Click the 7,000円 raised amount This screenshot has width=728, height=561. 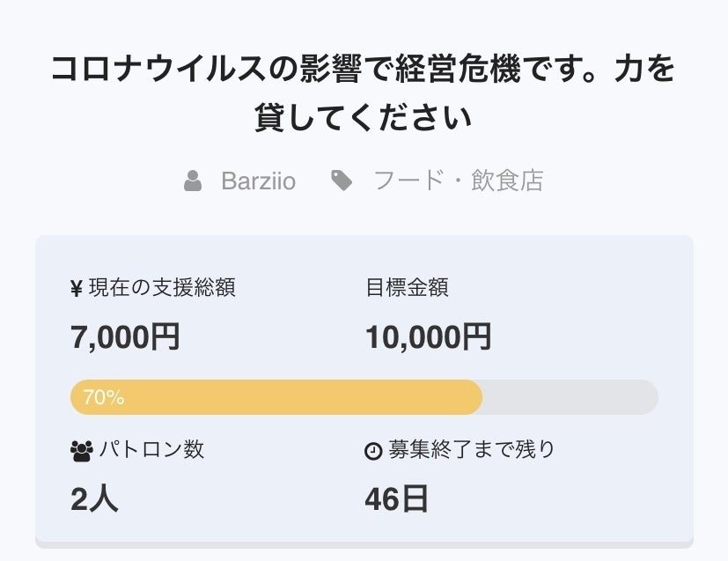[125, 336]
